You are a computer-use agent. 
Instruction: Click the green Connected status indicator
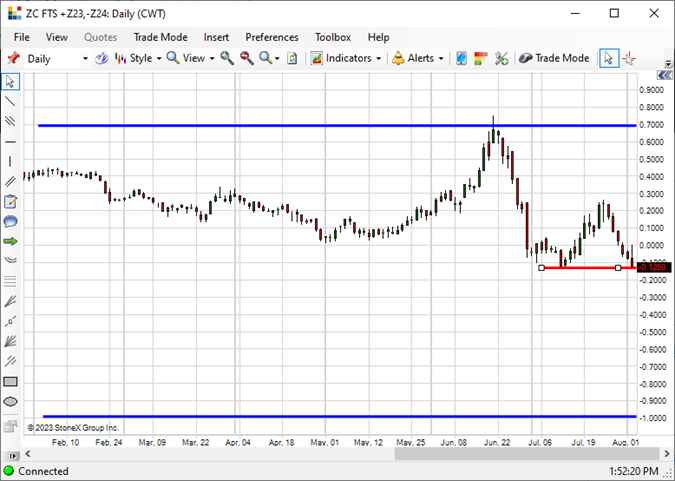point(8,471)
